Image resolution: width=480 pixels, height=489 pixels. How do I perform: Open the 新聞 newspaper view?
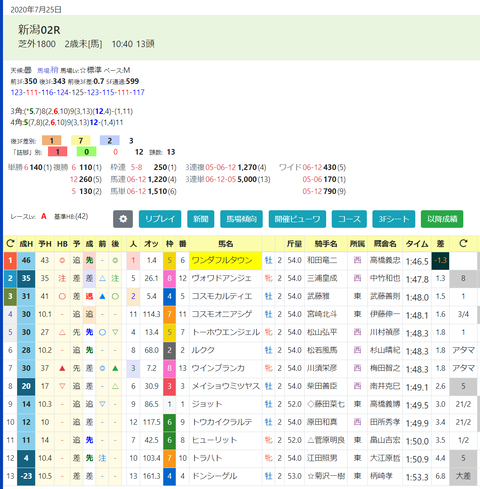201,219
